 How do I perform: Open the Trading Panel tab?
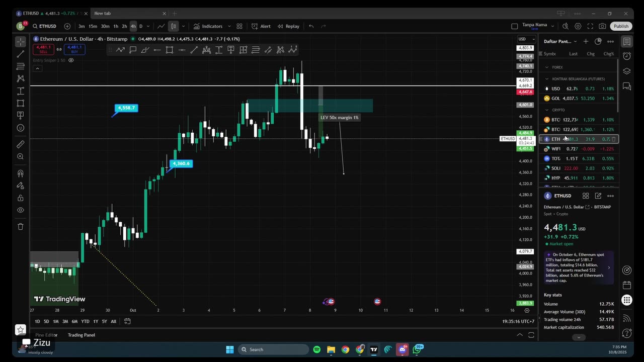pyautogui.click(x=82, y=335)
